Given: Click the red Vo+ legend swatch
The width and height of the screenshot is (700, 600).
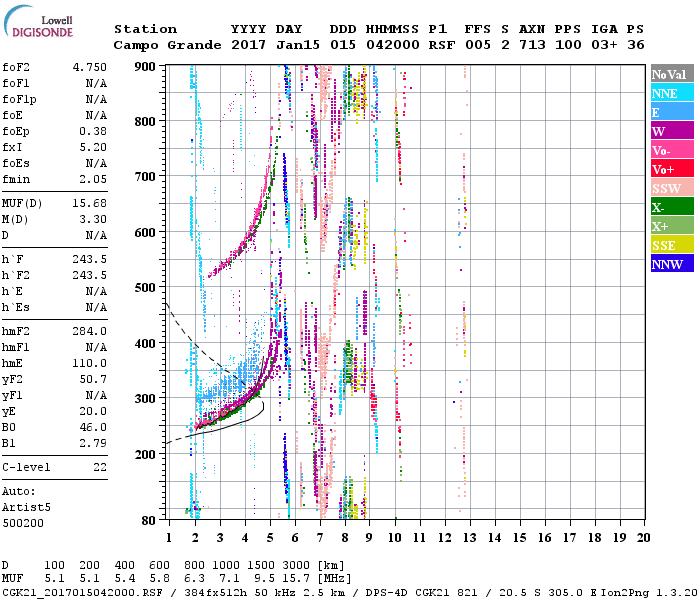Looking at the screenshot, I should tap(669, 169).
